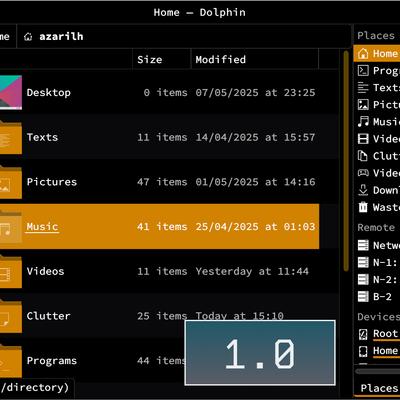Click the '25 items' size of Clutter
Screen dimensions: 400x400
[162, 315]
